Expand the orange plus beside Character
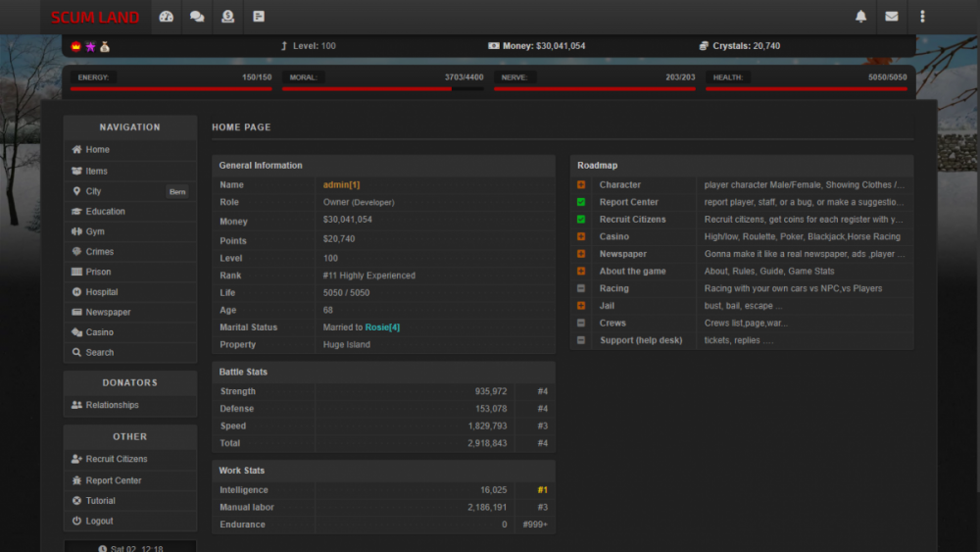 581,184
